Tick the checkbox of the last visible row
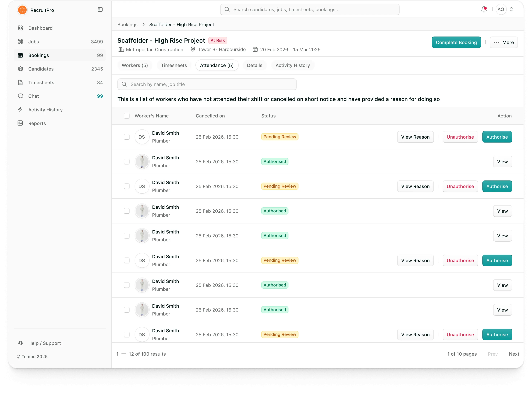 [127, 334]
